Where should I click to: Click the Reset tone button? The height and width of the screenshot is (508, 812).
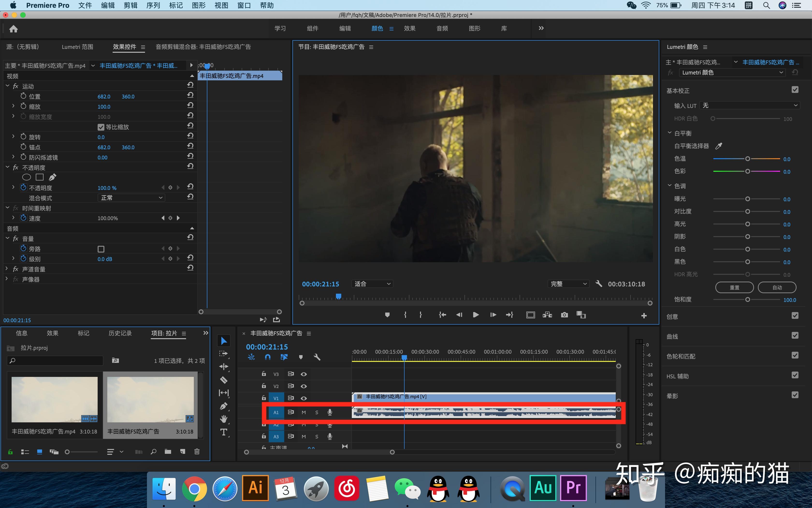click(734, 287)
